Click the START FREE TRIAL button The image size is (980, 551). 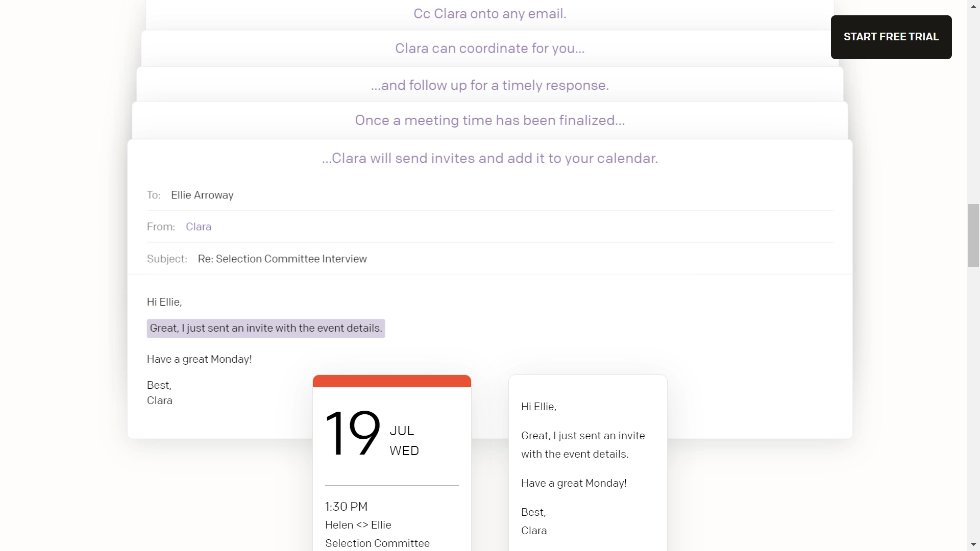coord(891,37)
